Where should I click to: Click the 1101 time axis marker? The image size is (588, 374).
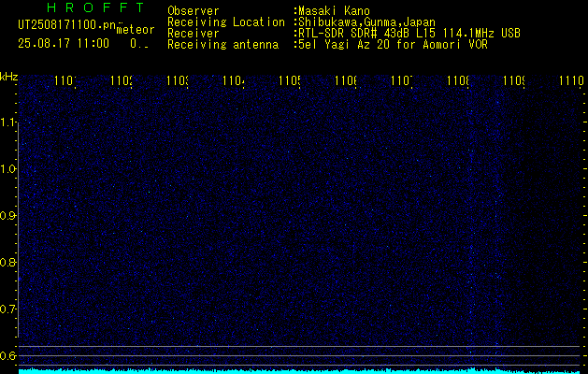65,80
